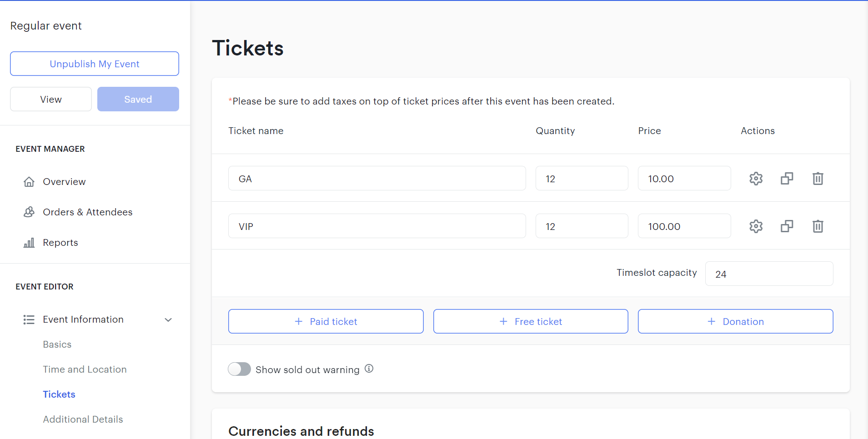Viewport: 868px width, 439px height.
Task: Toggle Show sold out warning switch
Action: [239, 369]
